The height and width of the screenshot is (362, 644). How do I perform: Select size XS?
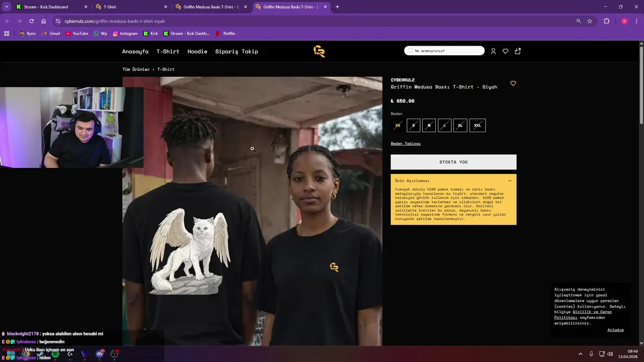coord(398,126)
